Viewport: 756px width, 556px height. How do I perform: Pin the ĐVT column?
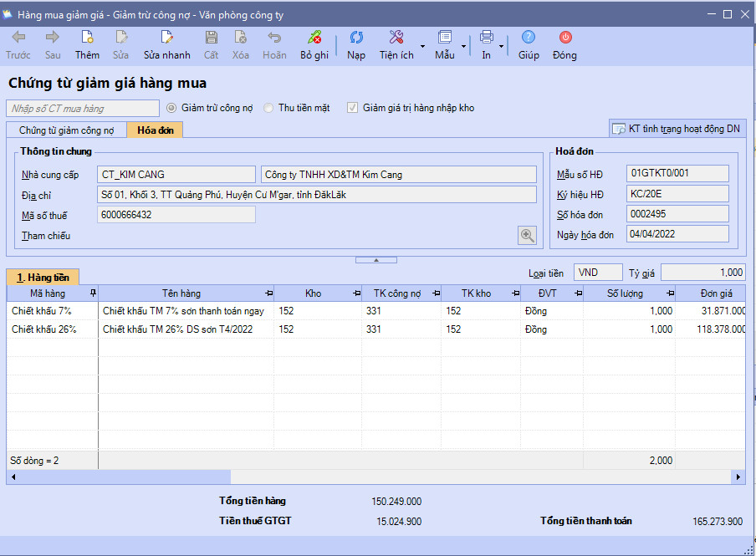(579, 293)
